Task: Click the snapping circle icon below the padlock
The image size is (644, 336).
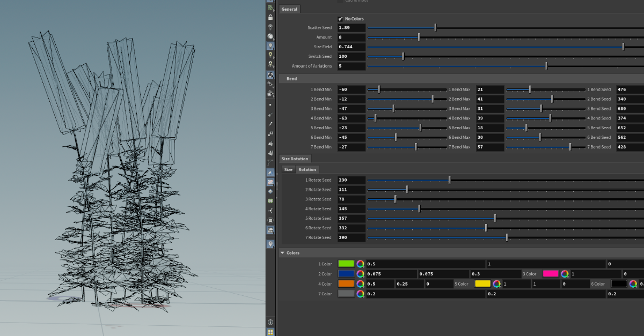Action: [270, 26]
